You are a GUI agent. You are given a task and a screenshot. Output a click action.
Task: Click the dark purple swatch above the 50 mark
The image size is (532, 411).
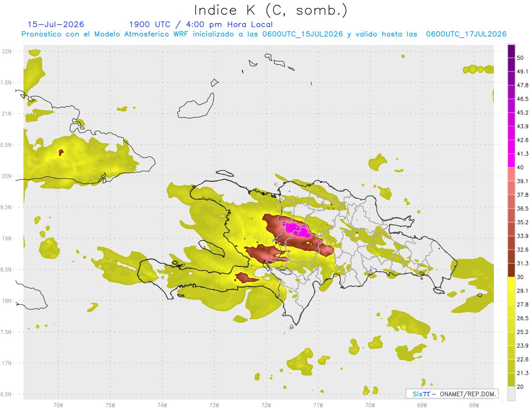(511, 51)
